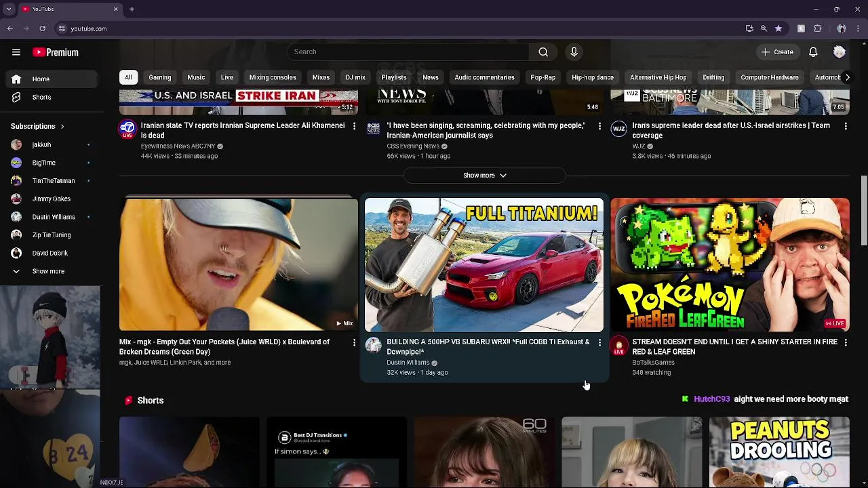Expand Show more news videos
This screenshot has height=488, width=868.
click(x=484, y=176)
